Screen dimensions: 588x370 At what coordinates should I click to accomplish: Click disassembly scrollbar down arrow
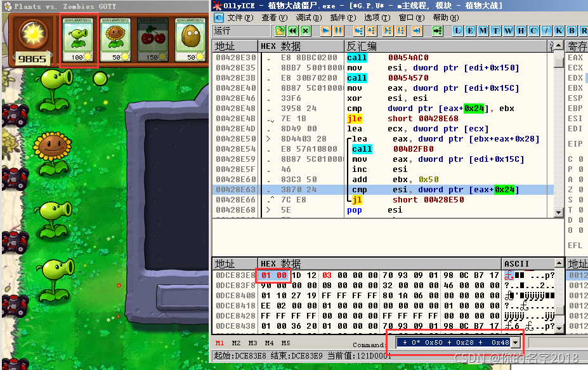coord(558,213)
